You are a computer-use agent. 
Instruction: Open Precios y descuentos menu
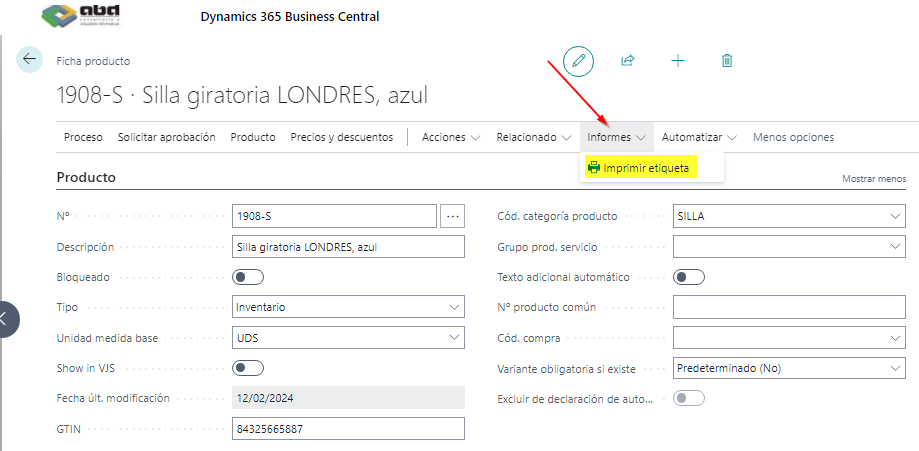click(x=342, y=137)
